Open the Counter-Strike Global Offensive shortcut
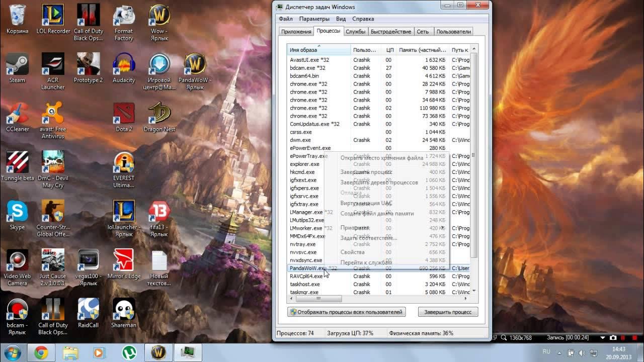 point(53,219)
